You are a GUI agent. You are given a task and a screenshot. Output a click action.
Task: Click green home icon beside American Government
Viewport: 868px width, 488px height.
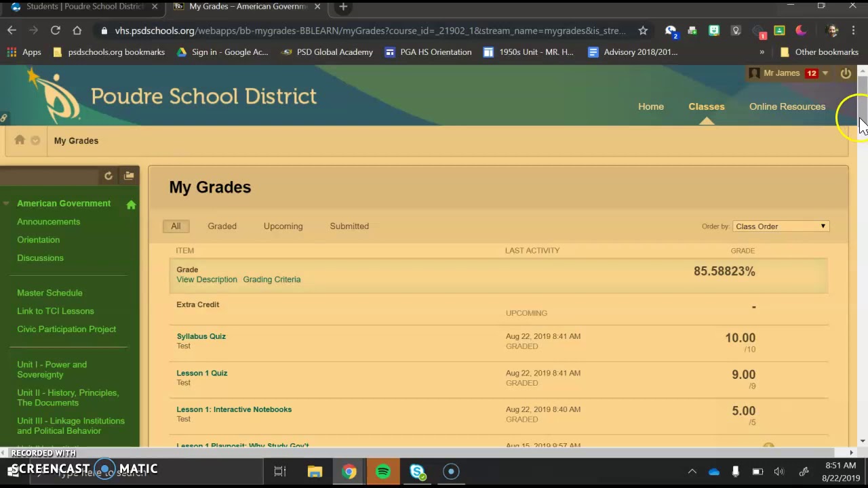(131, 204)
